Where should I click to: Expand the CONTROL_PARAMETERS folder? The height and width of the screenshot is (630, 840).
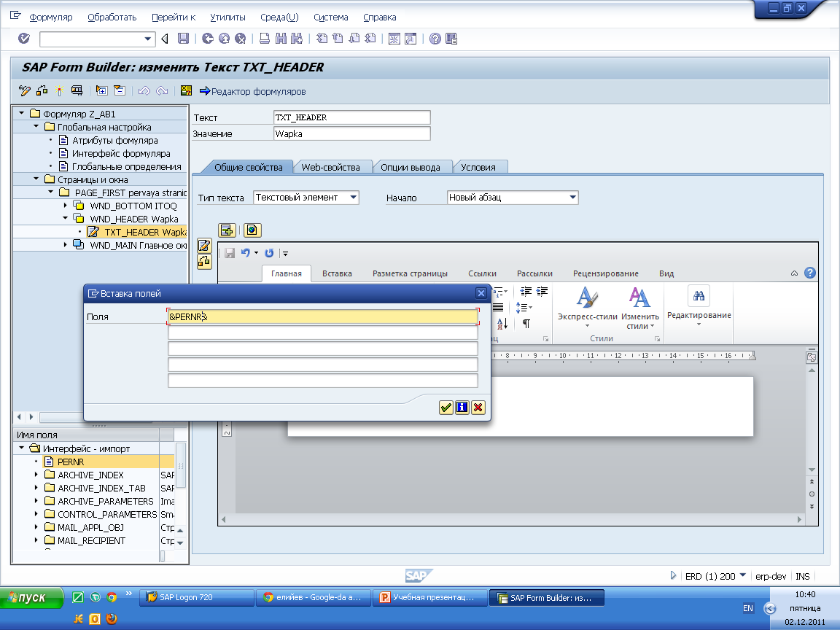click(x=36, y=514)
